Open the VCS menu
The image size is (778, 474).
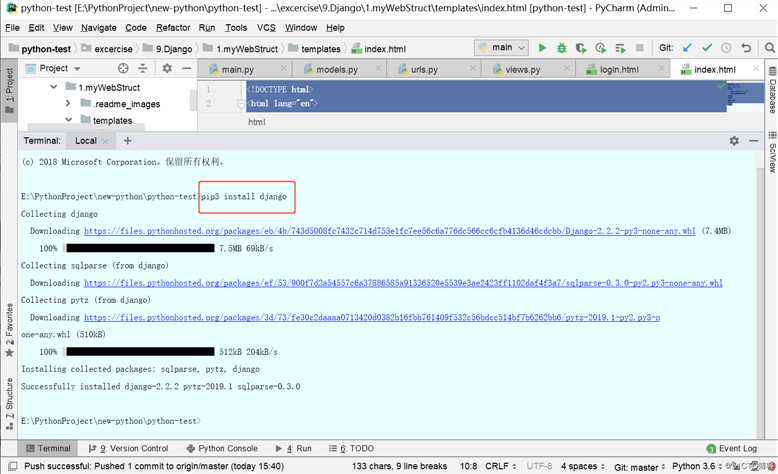(x=266, y=28)
